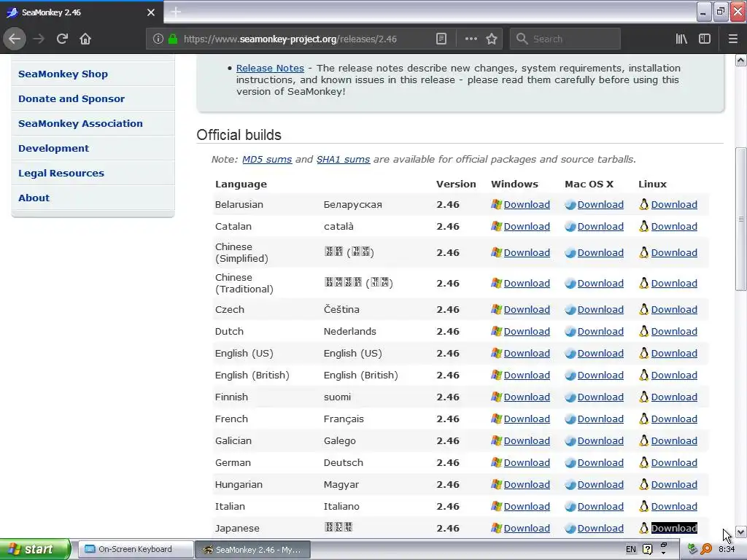Click Mac icon in French row
The image size is (747, 560).
tap(570, 419)
